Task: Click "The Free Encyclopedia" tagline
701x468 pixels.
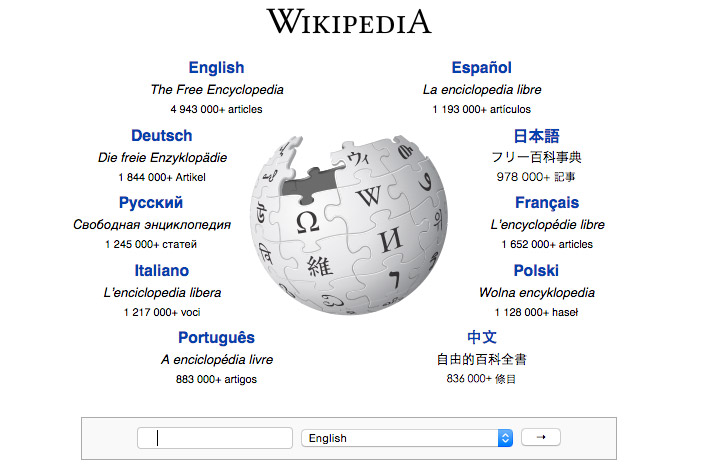Action: [x=216, y=89]
